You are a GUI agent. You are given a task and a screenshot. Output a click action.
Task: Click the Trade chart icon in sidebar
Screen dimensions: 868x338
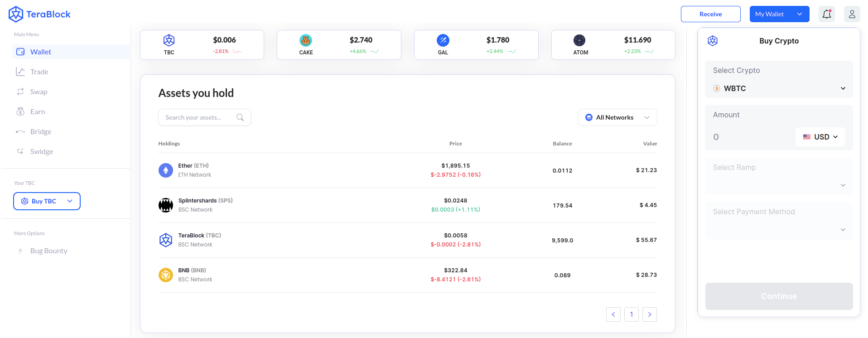[20, 72]
